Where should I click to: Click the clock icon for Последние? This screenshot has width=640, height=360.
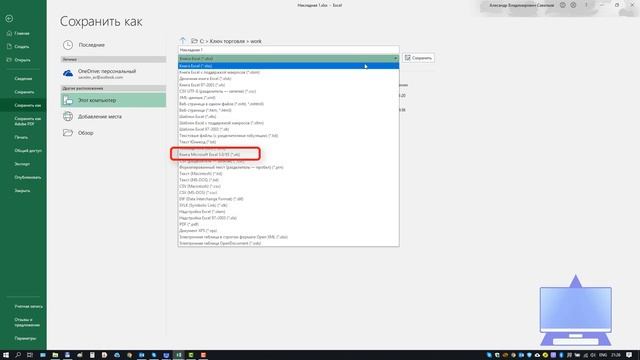[x=68, y=45]
